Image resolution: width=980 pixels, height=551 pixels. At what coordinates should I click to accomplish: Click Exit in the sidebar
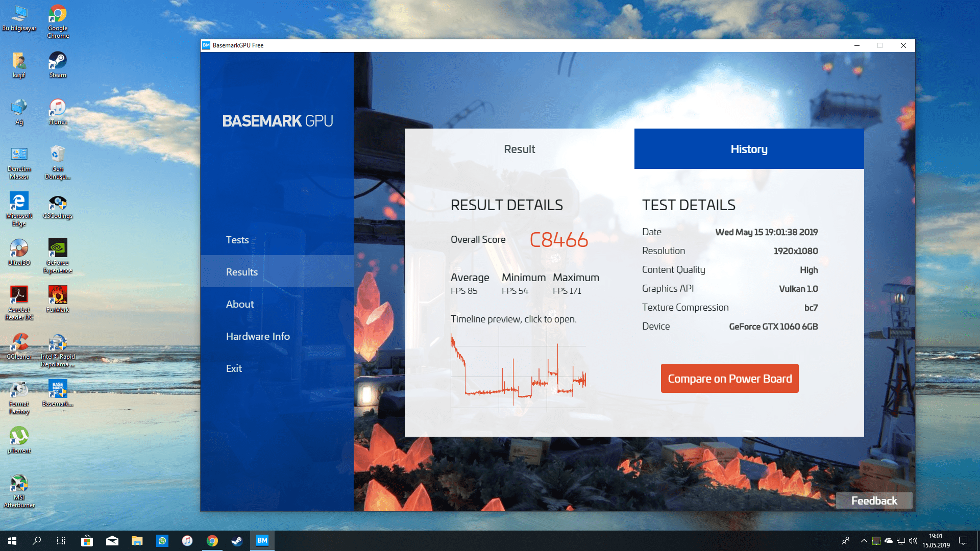click(234, 368)
